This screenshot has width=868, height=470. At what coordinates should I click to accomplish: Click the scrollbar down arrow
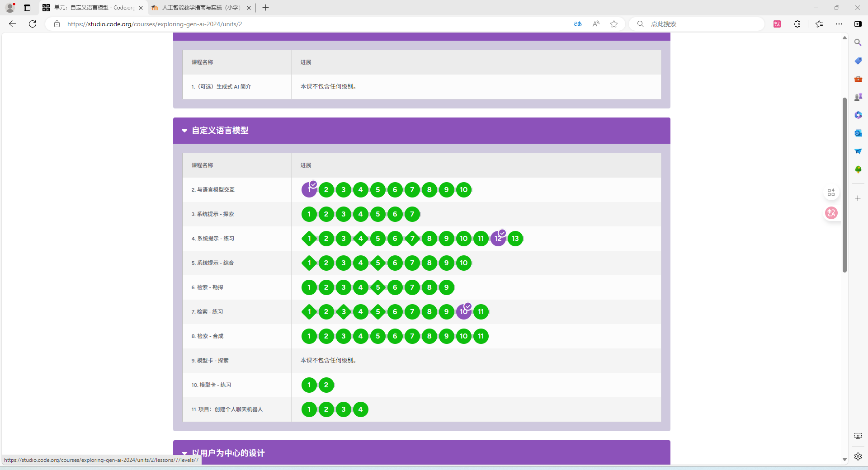pos(844,459)
